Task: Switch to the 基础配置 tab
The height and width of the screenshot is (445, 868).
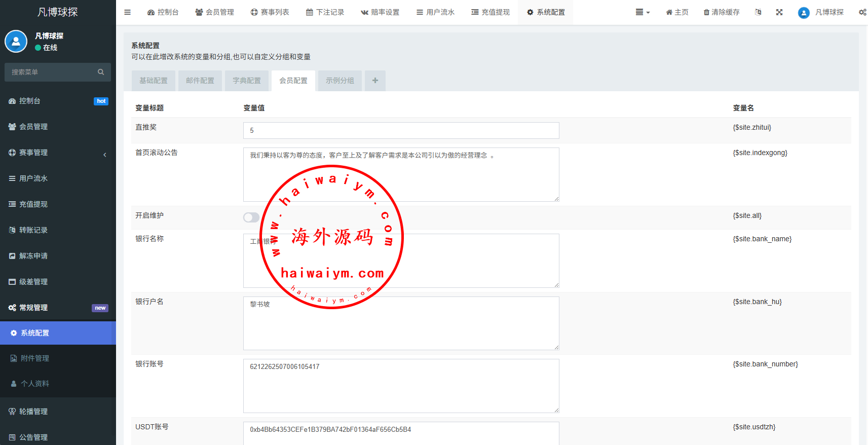Action: (x=154, y=81)
